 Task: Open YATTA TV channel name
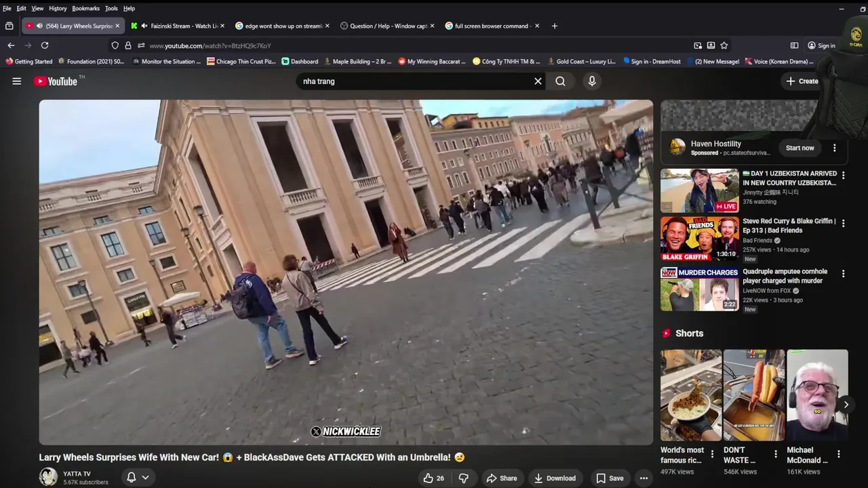pos(77,474)
